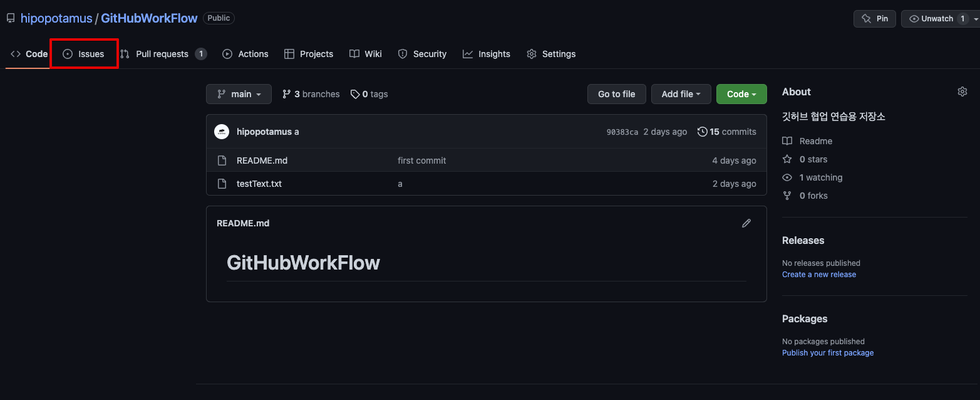Open the 'a' commit message for testText.txt

point(400,184)
